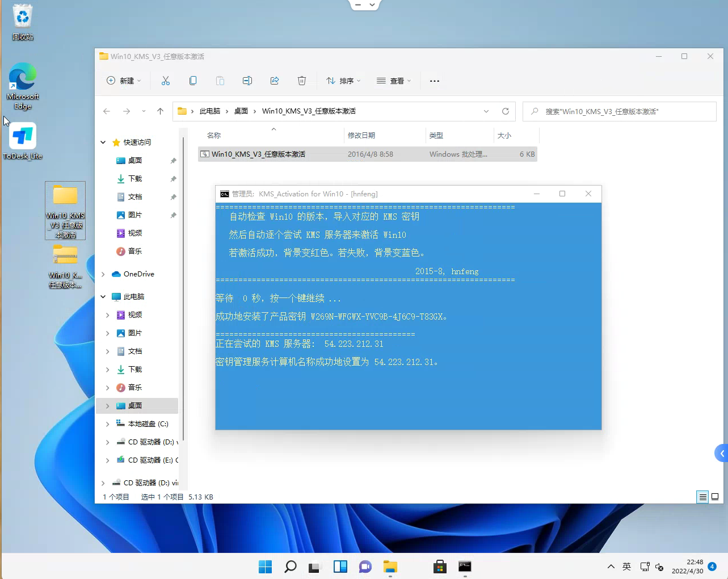Open the 新建 (New) dropdown
Image resolution: width=728 pixels, height=579 pixels.
[124, 81]
